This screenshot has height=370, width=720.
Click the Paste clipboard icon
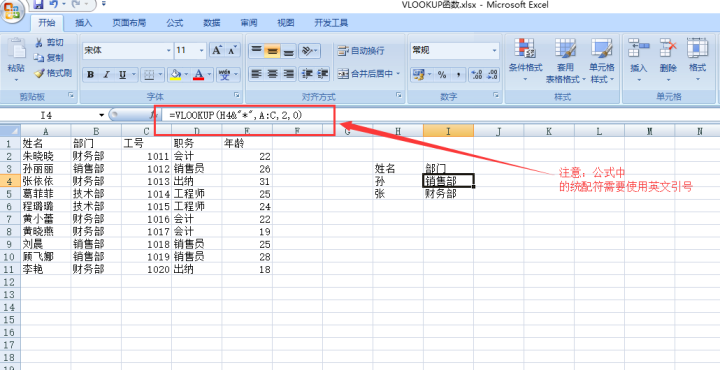pyautogui.click(x=16, y=49)
